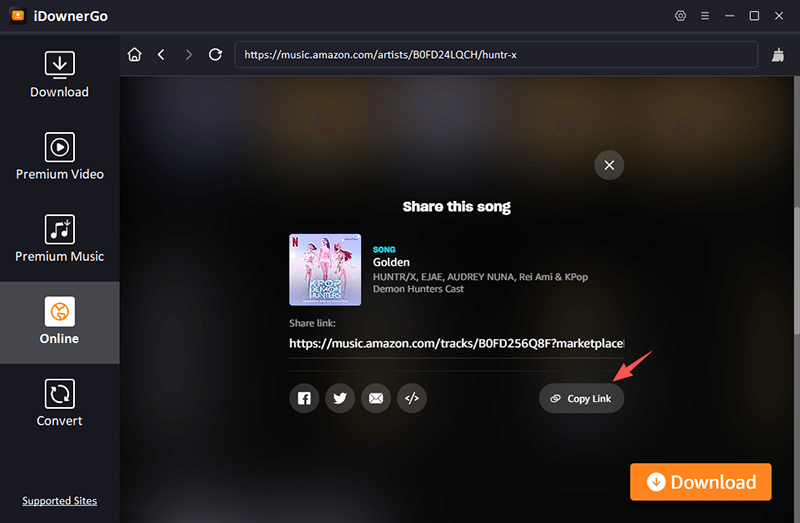Image resolution: width=800 pixels, height=523 pixels.
Task: Reload the current page
Action: (x=215, y=54)
